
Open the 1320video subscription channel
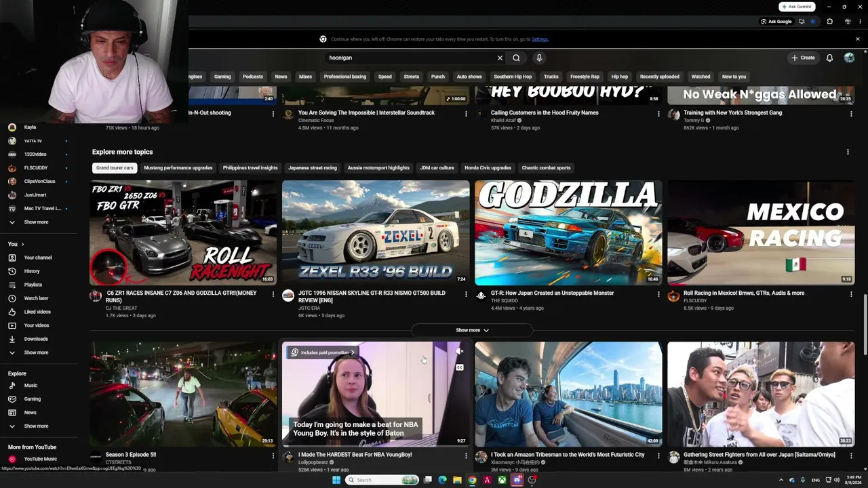[x=35, y=155]
